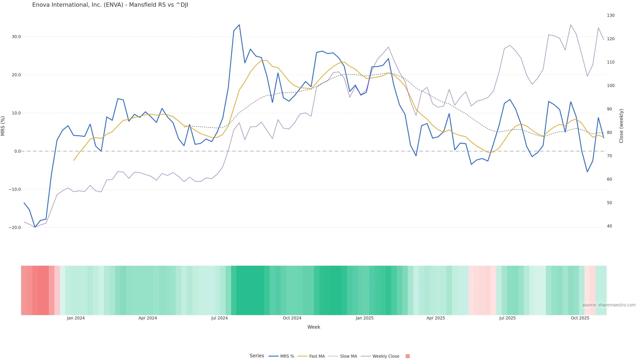Click the 30.0 left axis tick label

(x=16, y=37)
